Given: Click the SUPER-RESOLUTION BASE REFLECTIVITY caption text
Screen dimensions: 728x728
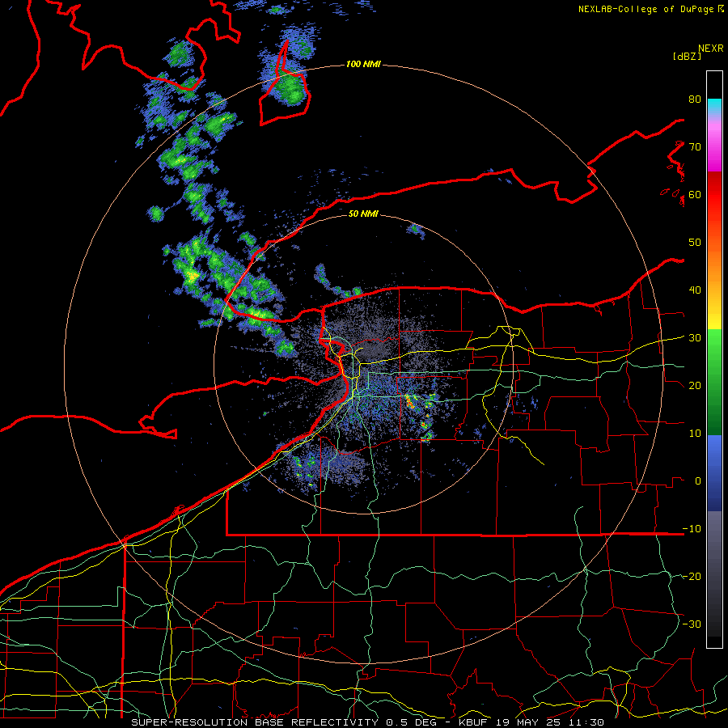Looking at the screenshot, I should coord(255,722).
